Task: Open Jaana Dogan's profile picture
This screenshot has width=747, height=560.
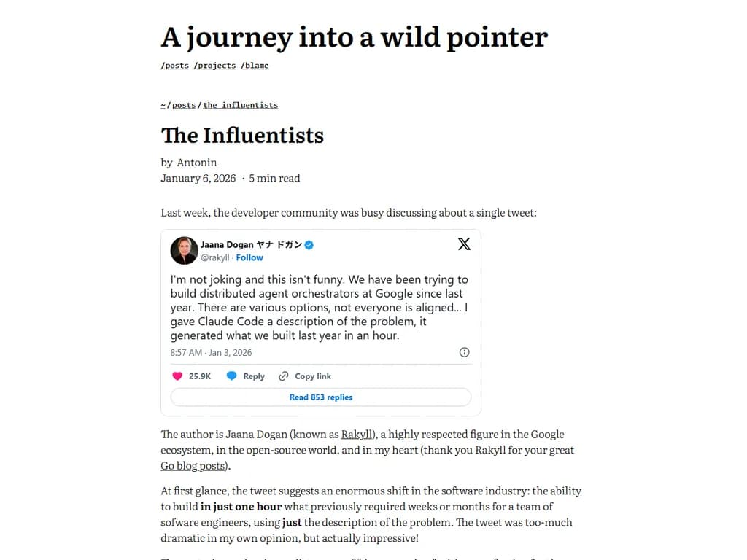Action: pos(184,250)
